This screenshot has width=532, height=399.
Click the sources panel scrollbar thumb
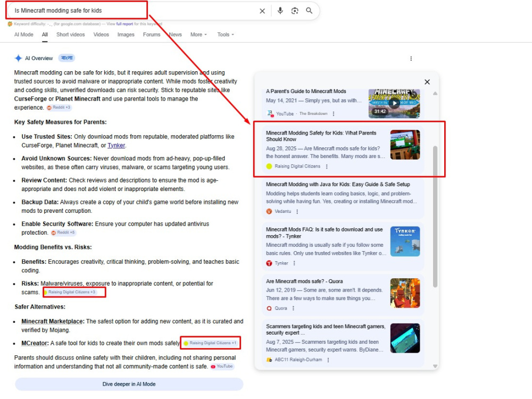click(435, 217)
